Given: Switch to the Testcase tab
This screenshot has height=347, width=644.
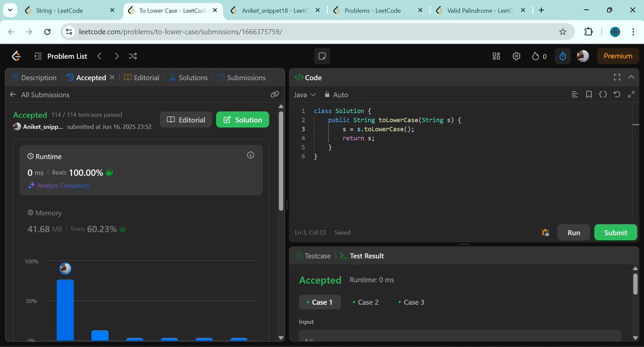Looking at the screenshot, I should (x=313, y=256).
